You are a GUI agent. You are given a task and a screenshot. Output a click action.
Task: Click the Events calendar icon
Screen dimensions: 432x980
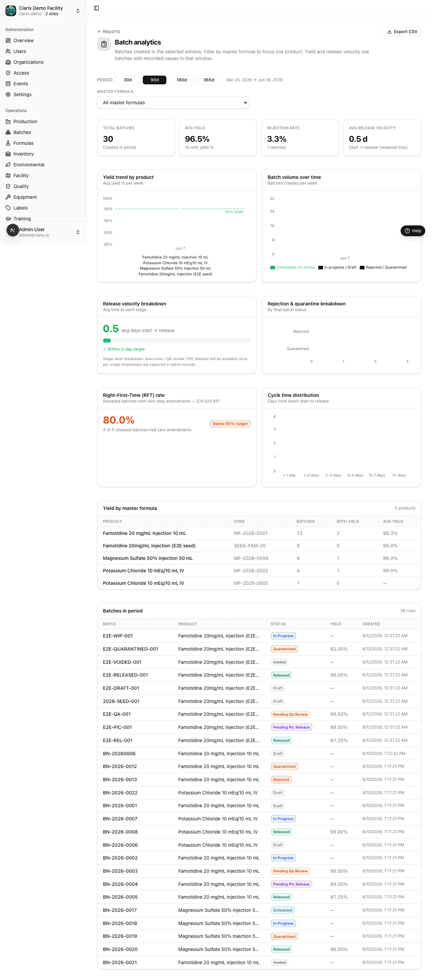[x=8, y=84]
